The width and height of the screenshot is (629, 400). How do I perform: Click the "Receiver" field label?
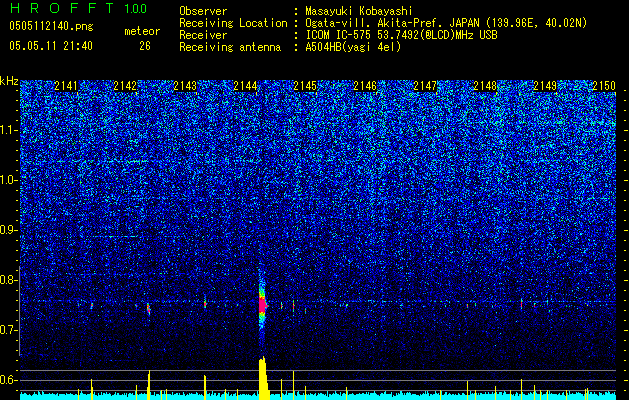203,35
